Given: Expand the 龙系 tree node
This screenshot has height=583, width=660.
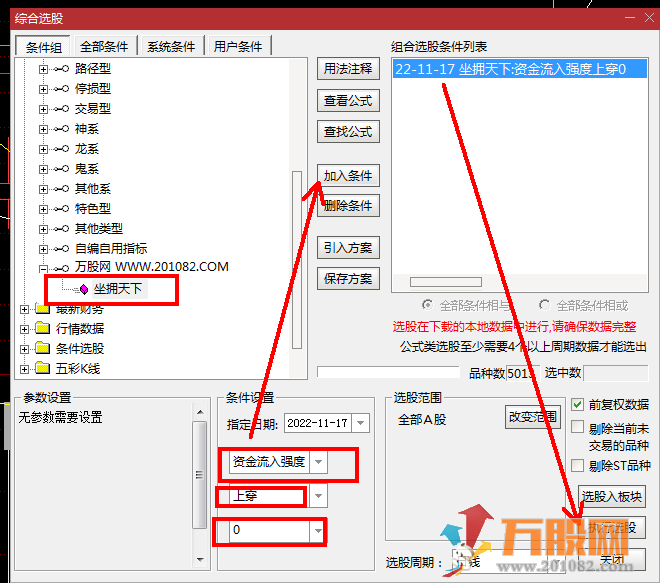Looking at the screenshot, I should coord(43,149).
